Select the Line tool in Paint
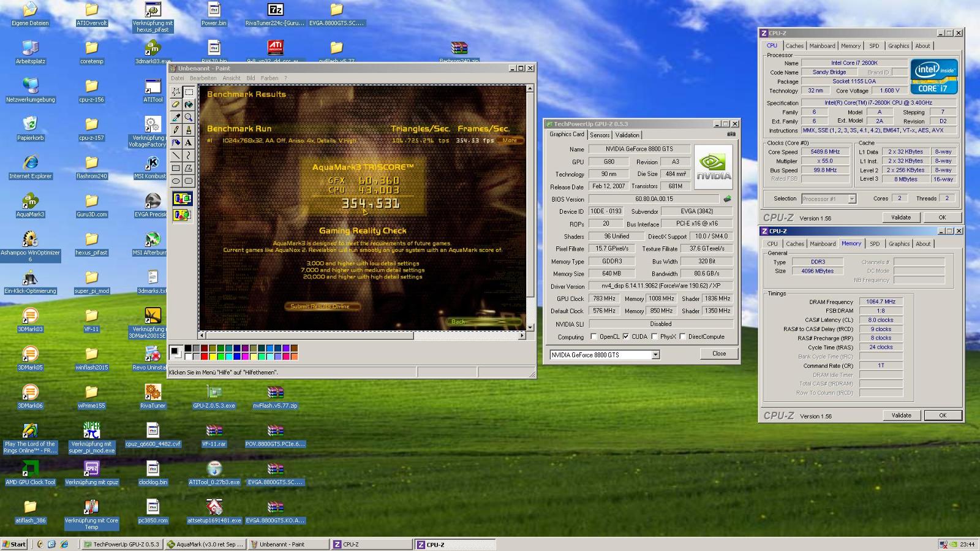The height and width of the screenshot is (551, 980). pyautogui.click(x=176, y=156)
